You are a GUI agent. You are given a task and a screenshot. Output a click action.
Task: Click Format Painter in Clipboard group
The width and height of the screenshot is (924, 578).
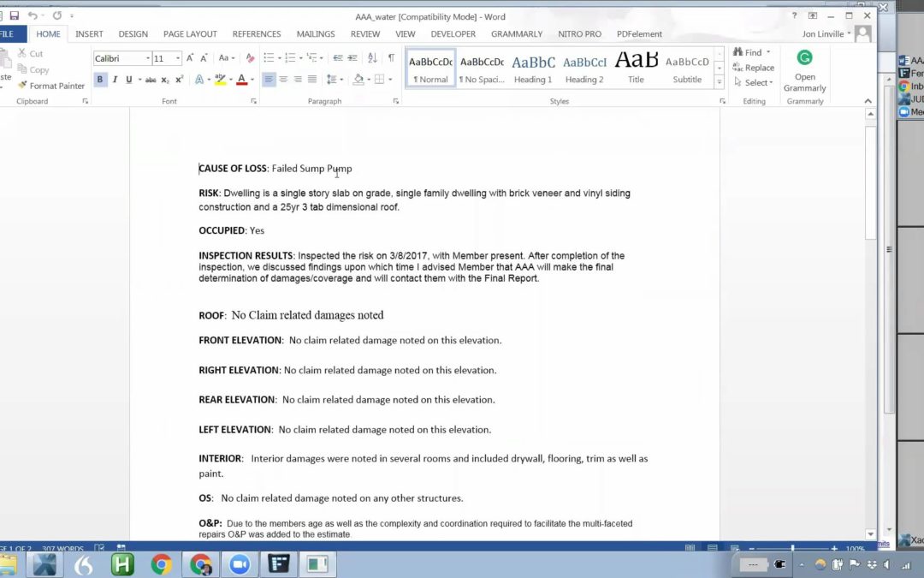point(51,86)
